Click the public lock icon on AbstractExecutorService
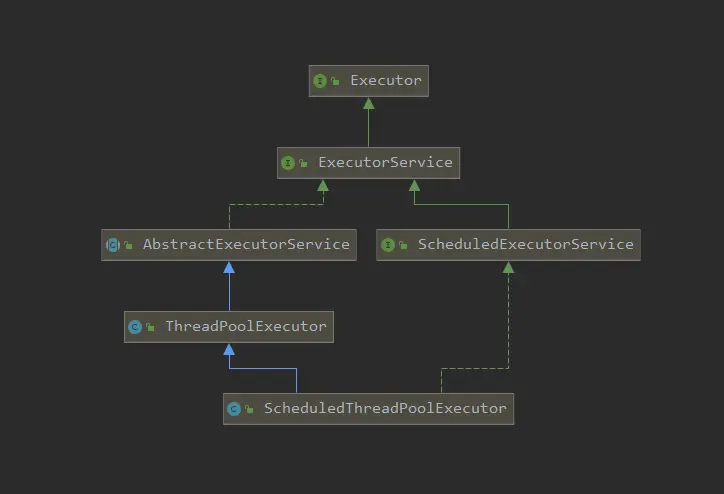Image resolution: width=724 pixels, height=494 pixels. point(128,245)
